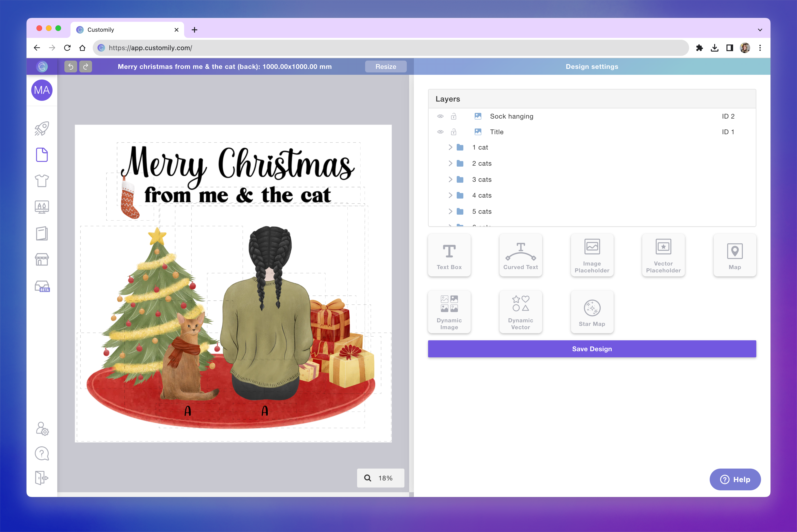
Task: Click the redo arrow button
Action: [x=85, y=66]
